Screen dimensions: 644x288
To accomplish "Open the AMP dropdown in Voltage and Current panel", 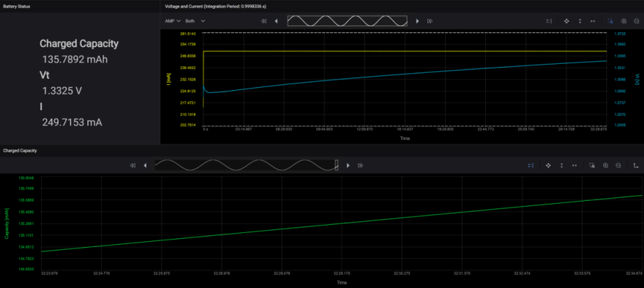I will (173, 21).
